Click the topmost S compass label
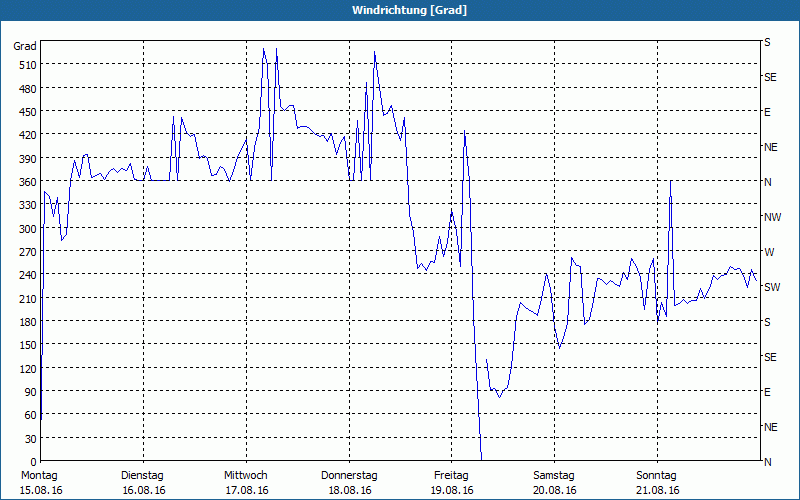The image size is (800, 500). [x=767, y=42]
